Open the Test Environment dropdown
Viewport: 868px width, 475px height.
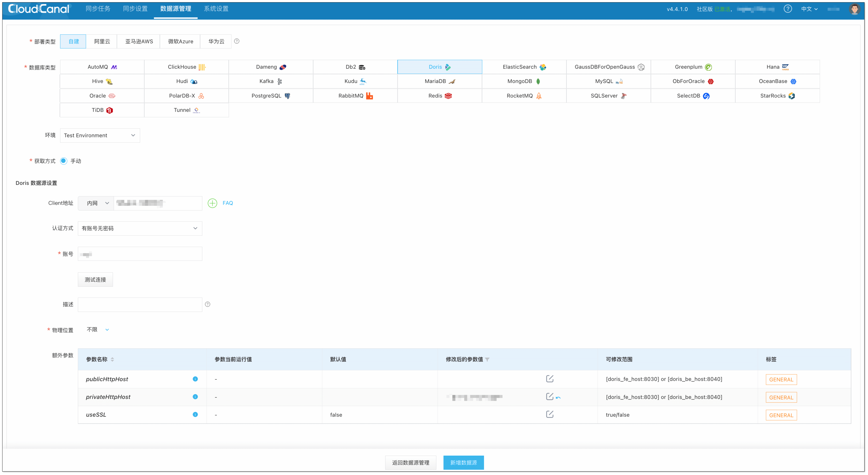pos(100,135)
